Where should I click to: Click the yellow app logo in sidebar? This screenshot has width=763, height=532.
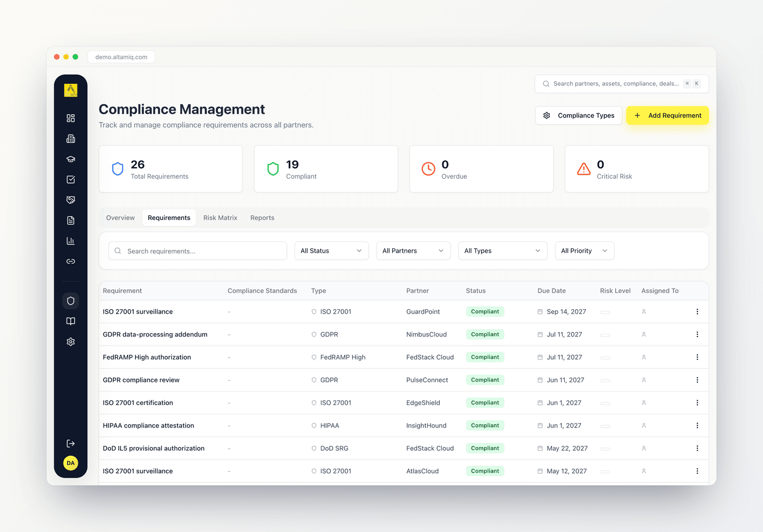(x=71, y=90)
